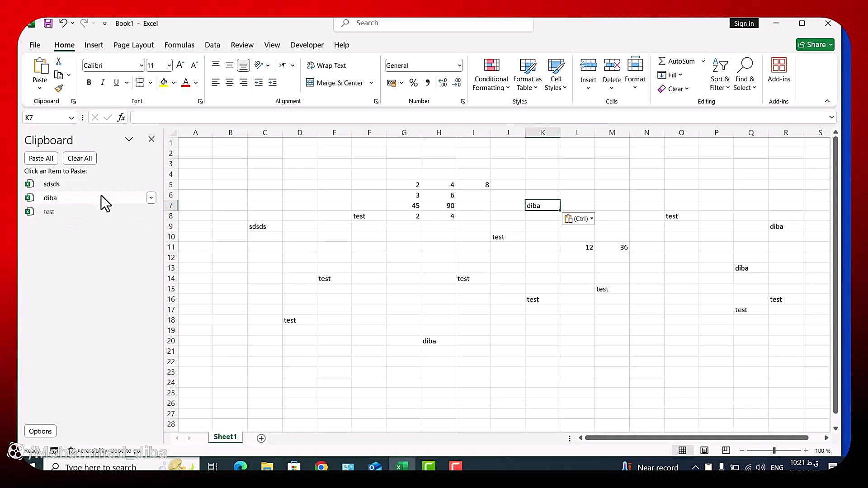This screenshot has height=488, width=868.
Task: Open dropdown arrow beside diba clipboard item
Action: tap(151, 198)
